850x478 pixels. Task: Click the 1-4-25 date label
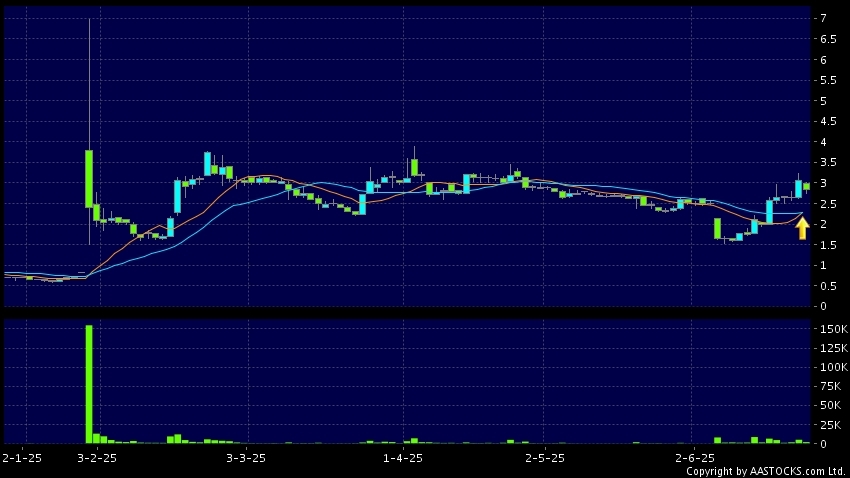(x=403, y=458)
